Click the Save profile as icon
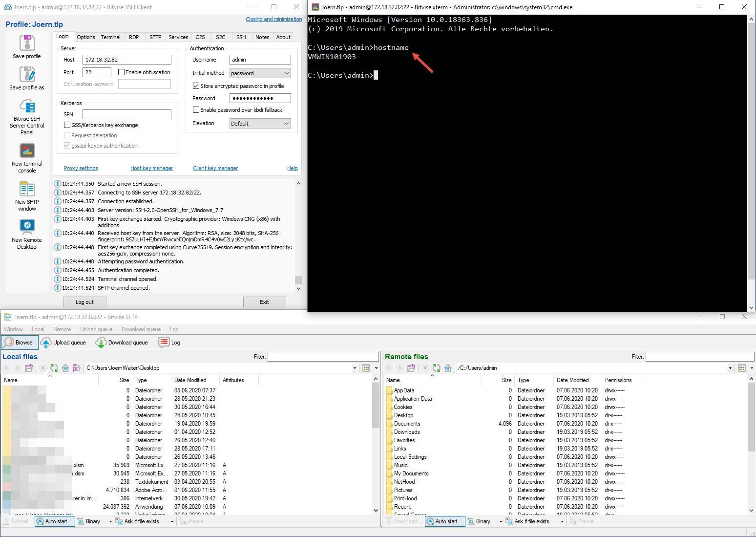This screenshot has width=756, height=537. tap(27, 75)
